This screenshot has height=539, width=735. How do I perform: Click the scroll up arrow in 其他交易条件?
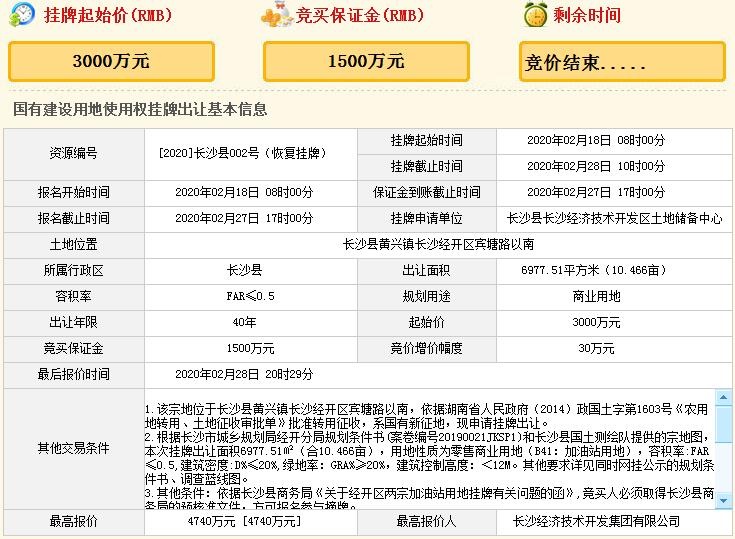point(723,397)
